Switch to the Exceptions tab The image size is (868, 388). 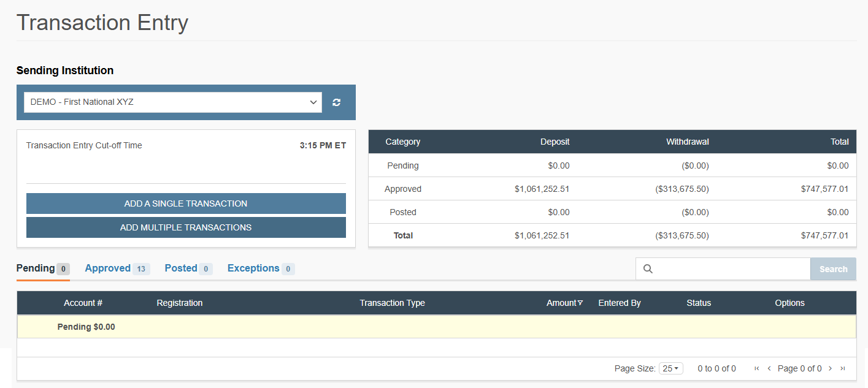point(261,268)
